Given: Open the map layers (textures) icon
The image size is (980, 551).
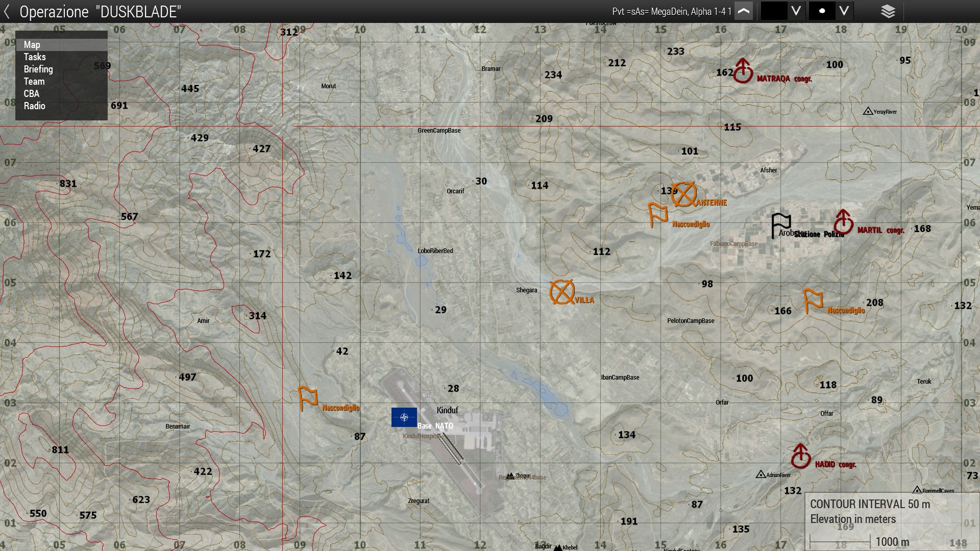Looking at the screenshot, I should coord(888,11).
